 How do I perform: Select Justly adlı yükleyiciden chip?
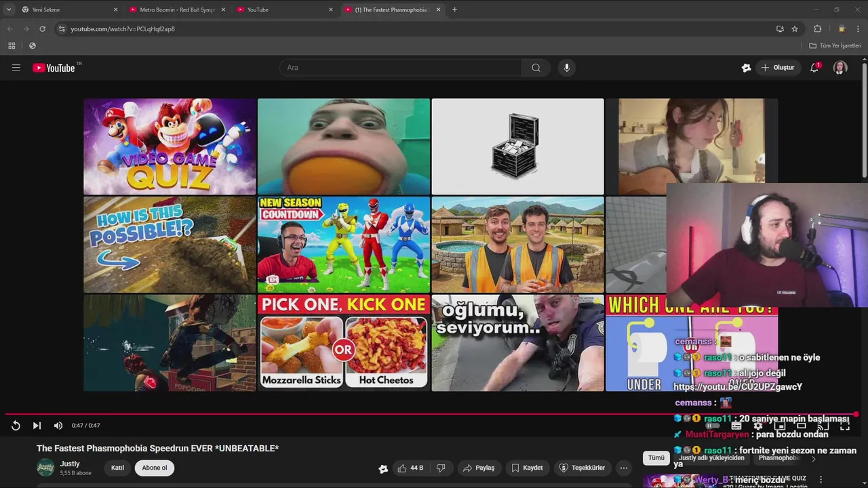pos(711,458)
